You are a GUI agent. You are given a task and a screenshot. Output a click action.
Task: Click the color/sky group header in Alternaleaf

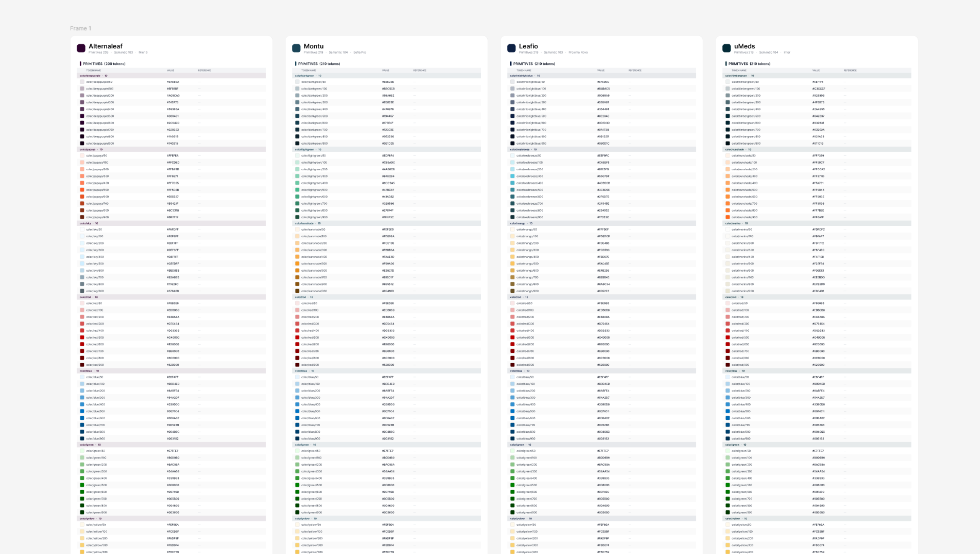pos(171,223)
